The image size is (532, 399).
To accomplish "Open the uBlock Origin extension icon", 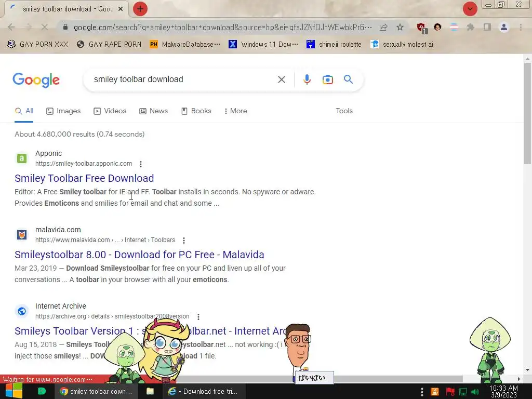I will coord(422,28).
